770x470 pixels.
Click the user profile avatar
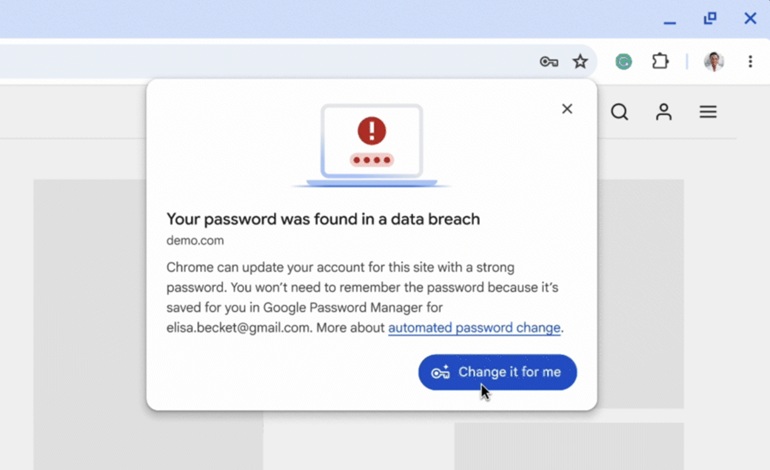pos(714,61)
